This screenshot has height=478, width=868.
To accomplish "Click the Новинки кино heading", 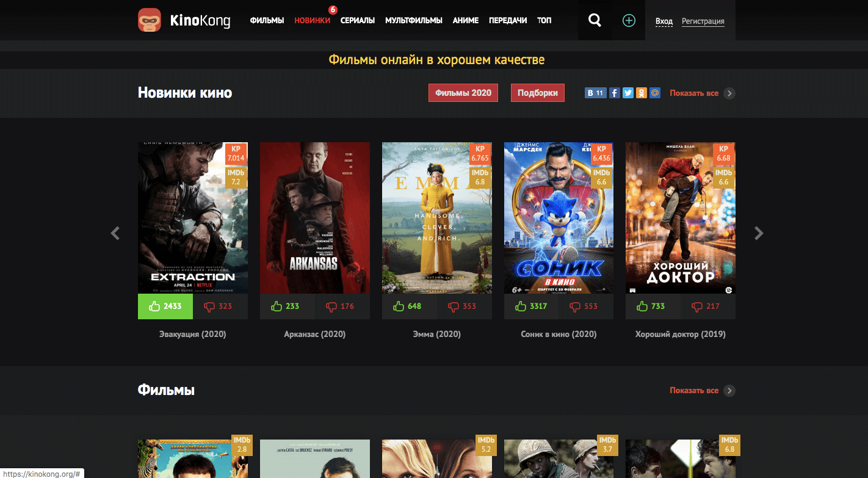I will [185, 93].
